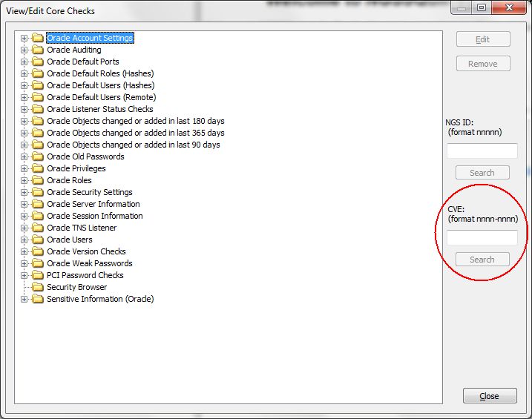Close the Core Checks dialog via Close button

coord(490,396)
